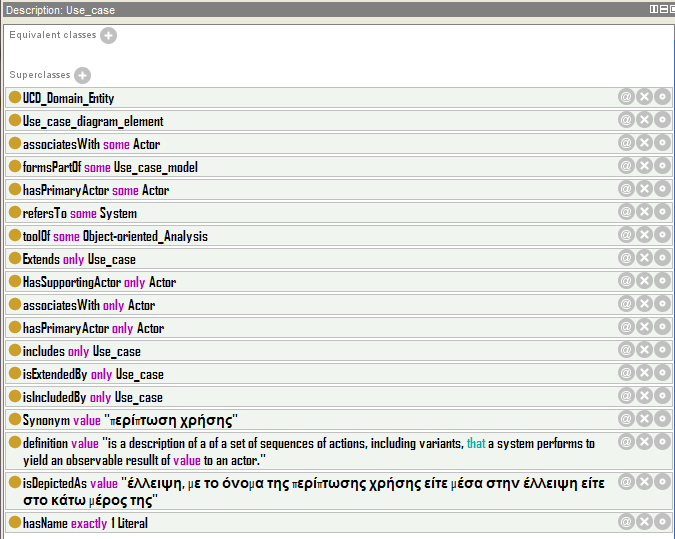The image size is (675, 539).
Task: Edit 'hasName exactly 1 Literal' restriction
Action: [663, 522]
